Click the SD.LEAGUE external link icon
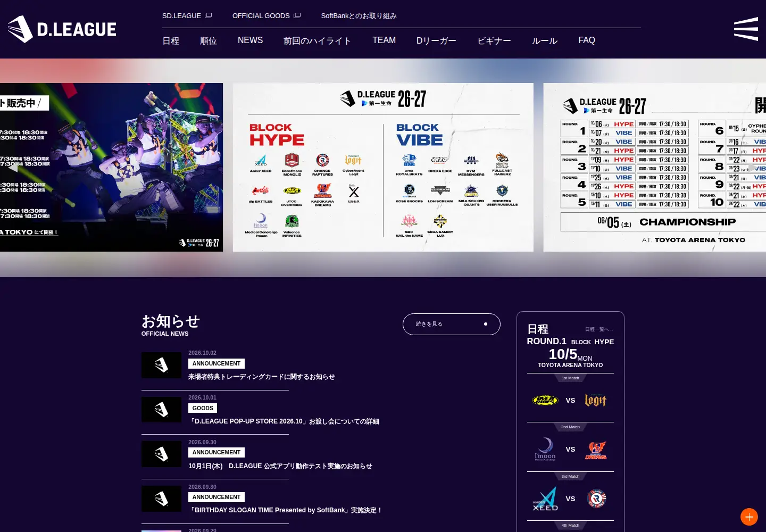 click(x=209, y=15)
